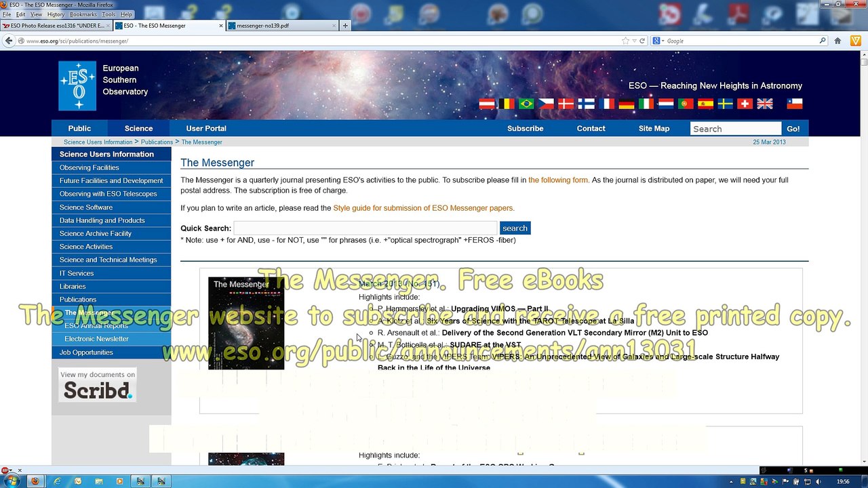The width and height of the screenshot is (868, 488).
Task: Close the messenger-no139.pdf tab
Action: [x=334, y=26]
